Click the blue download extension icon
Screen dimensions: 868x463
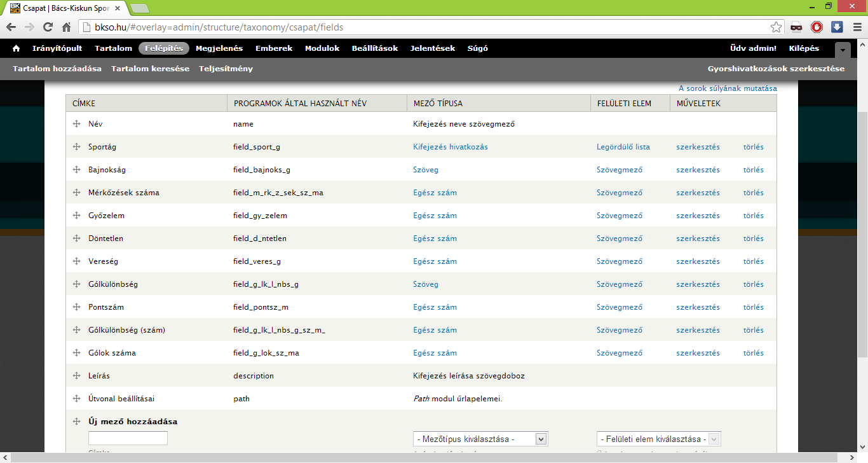pyautogui.click(x=837, y=27)
